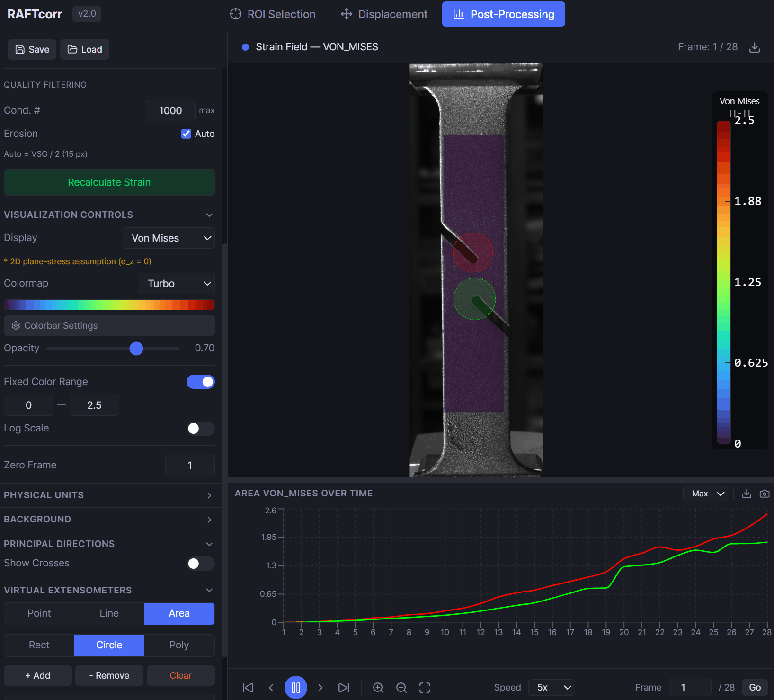Skip to the last frame
The height and width of the screenshot is (700, 774).
click(344, 688)
